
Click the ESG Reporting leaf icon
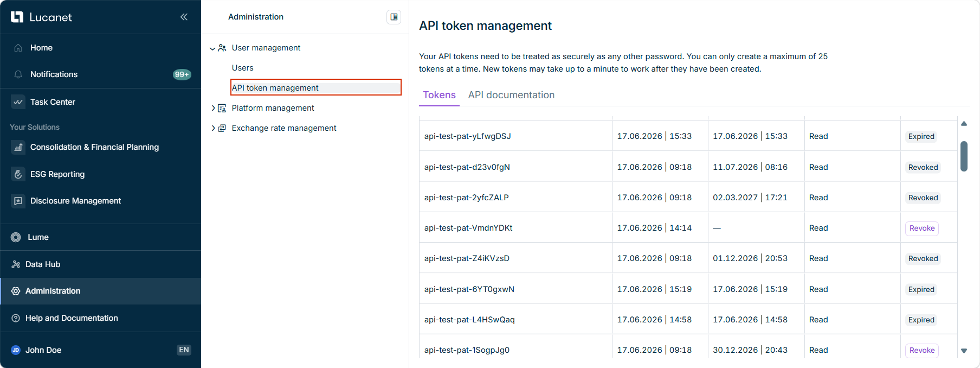[x=18, y=174]
